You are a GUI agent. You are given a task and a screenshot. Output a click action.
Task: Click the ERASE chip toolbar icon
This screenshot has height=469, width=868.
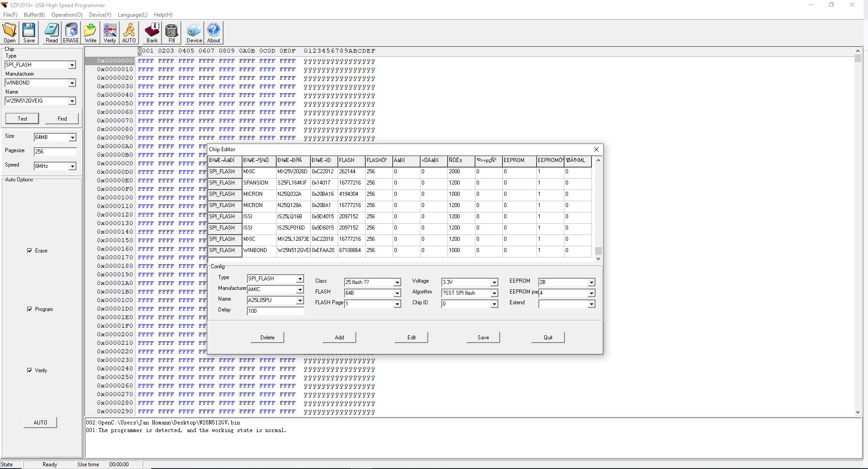click(x=71, y=33)
